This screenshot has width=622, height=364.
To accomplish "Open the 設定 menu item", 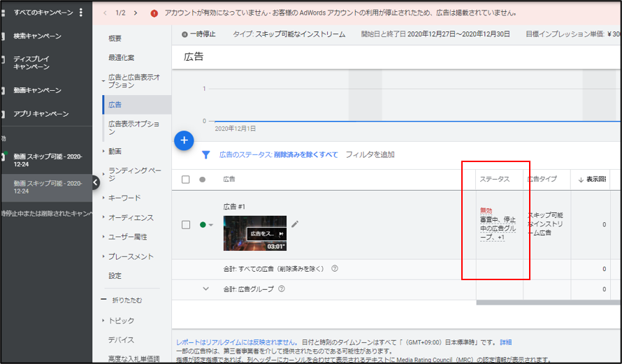I will tap(115, 275).
